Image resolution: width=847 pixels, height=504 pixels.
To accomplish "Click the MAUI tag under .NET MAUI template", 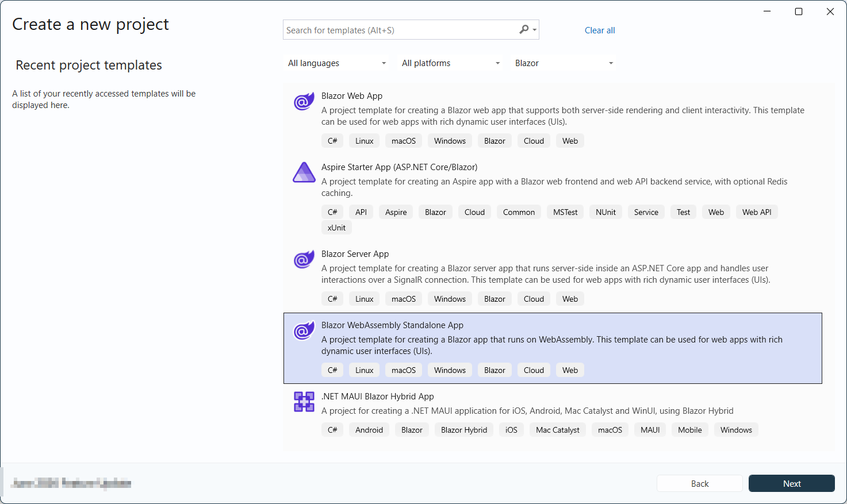I will [650, 430].
